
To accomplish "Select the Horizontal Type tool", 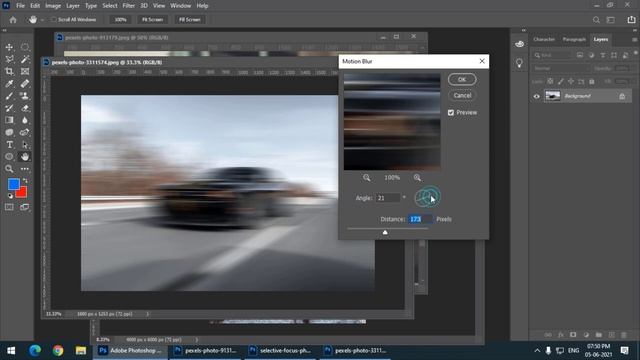I will tap(9, 144).
